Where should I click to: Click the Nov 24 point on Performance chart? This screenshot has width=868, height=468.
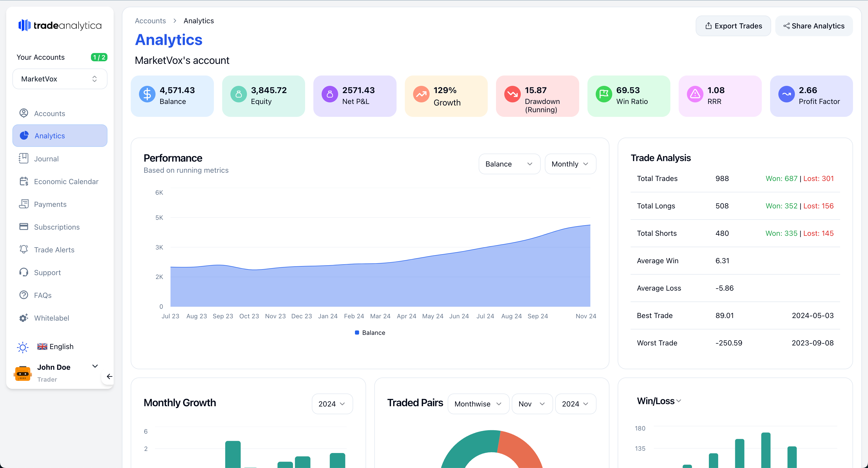click(590, 225)
